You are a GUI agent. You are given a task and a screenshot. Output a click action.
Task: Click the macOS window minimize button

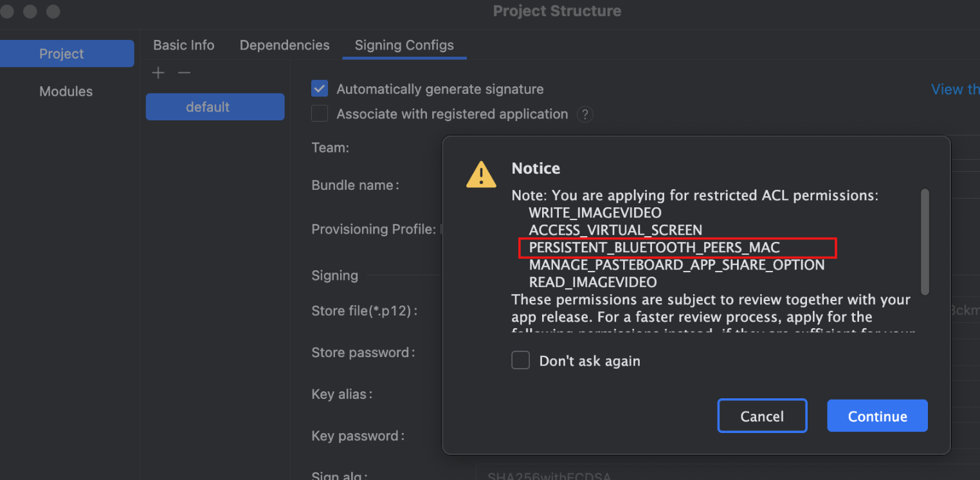(30, 12)
